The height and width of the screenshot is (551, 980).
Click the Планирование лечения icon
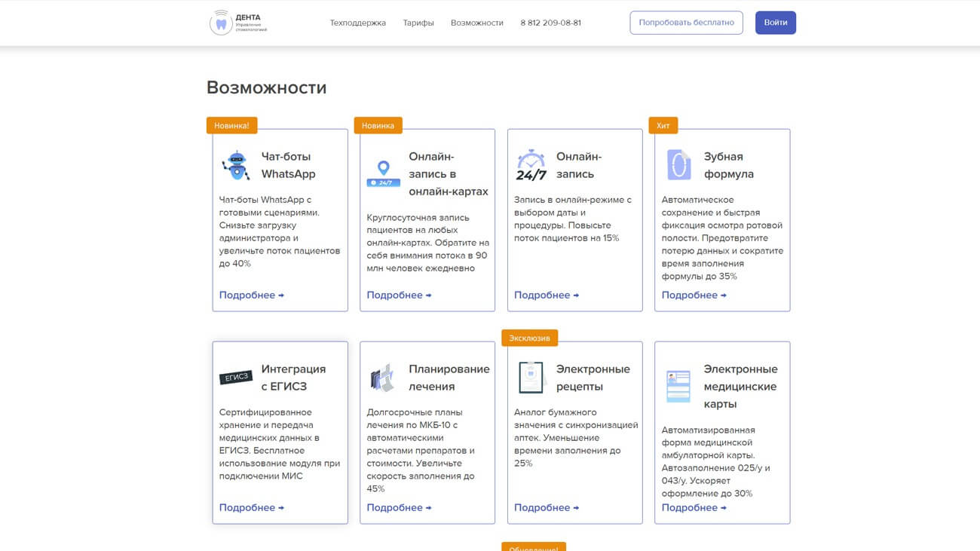coord(383,378)
